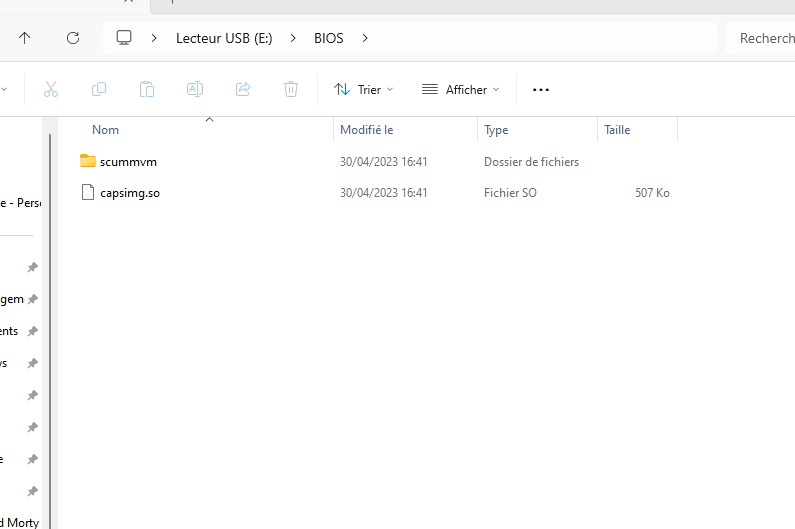795x529 pixels.
Task: Go up one folder level
Action: pos(25,38)
